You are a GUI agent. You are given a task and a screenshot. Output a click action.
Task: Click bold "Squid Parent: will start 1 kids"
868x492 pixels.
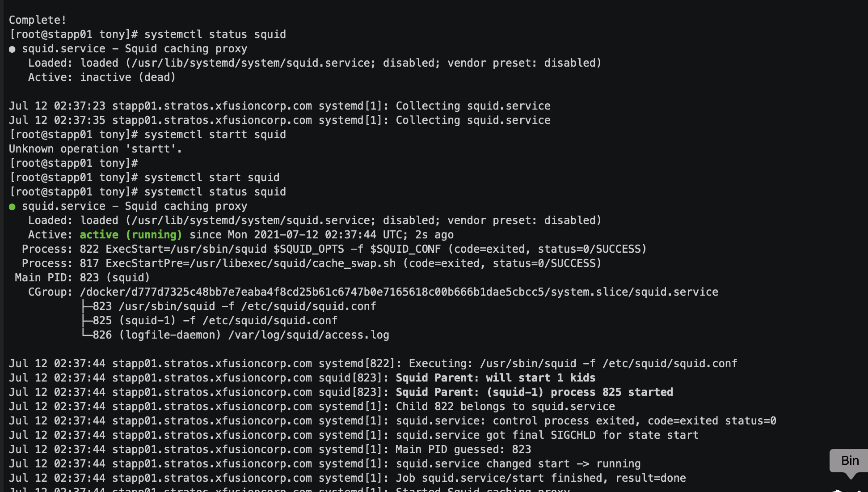click(495, 378)
